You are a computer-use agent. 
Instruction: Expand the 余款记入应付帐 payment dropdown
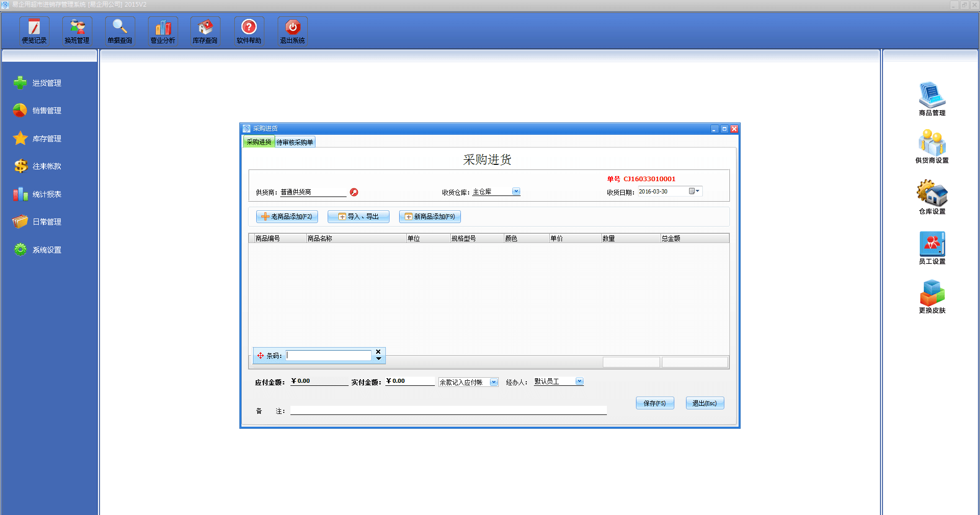(494, 382)
